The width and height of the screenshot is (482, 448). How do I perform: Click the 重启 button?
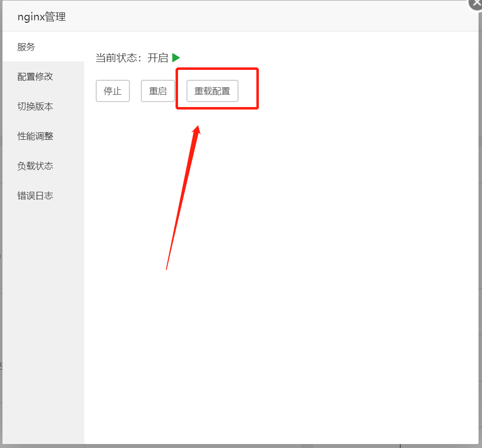(158, 91)
